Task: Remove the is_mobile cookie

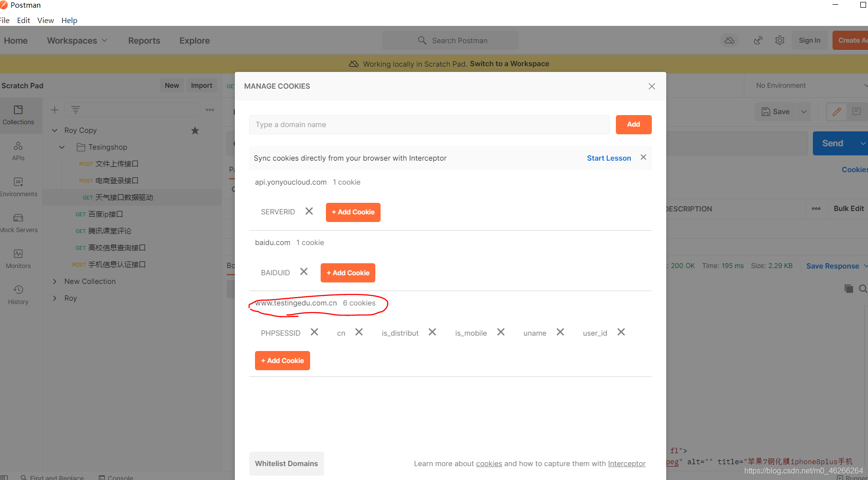Action: click(x=501, y=332)
